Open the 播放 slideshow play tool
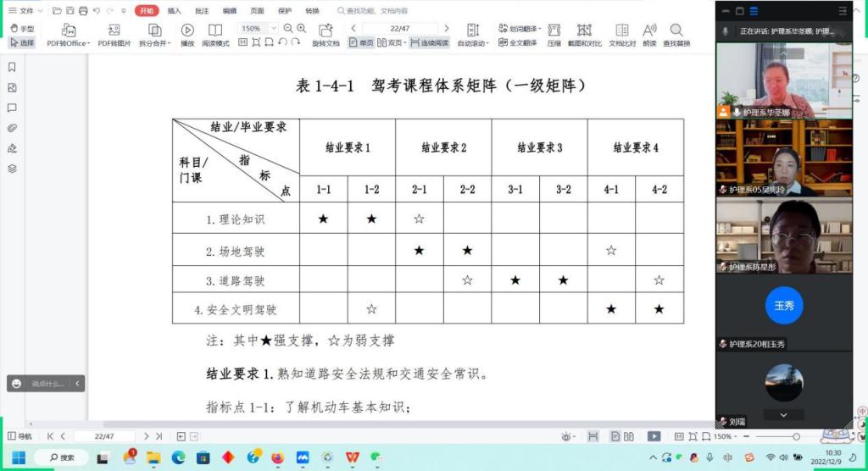Screen dimensions: 868x471 click(187, 30)
